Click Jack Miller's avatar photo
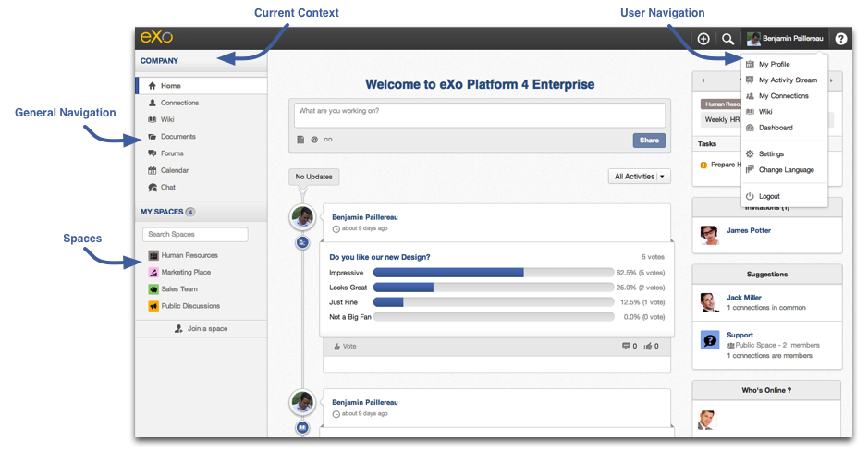The width and height of the screenshot is (868, 453). click(x=709, y=302)
